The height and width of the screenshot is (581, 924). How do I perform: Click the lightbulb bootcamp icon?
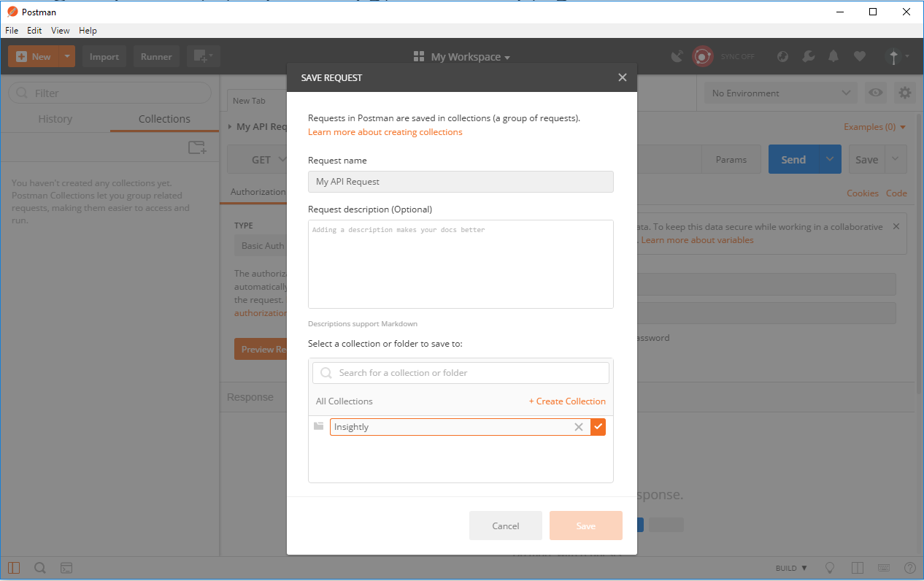(830, 568)
